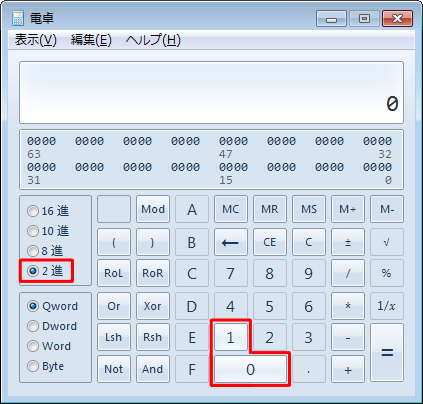Click the decimal point button

click(309, 369)
